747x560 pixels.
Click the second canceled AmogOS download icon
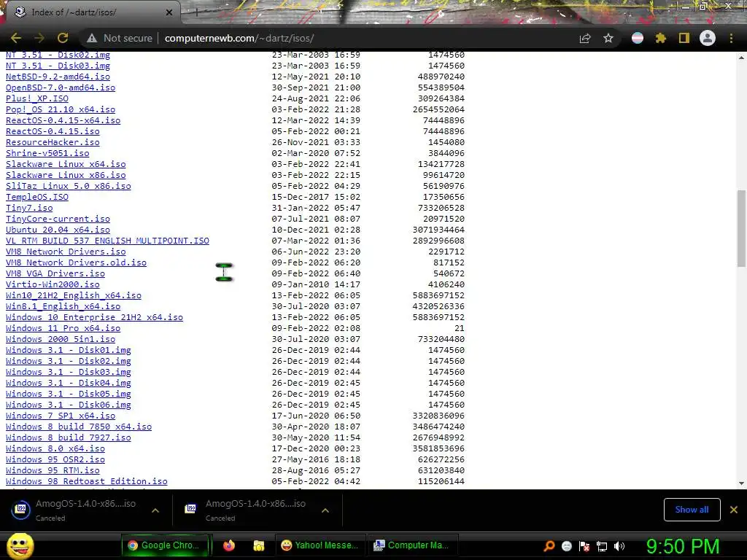coord(190,510)
